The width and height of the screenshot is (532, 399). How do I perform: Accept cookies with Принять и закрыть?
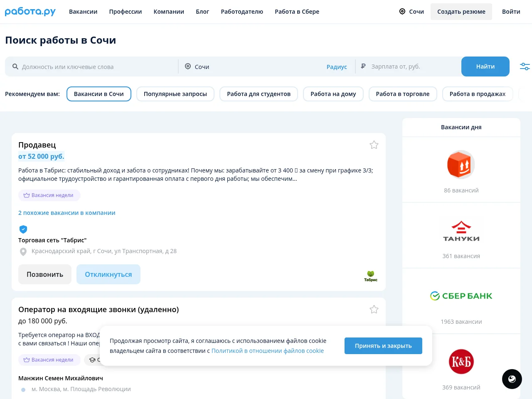coord(383,346)
